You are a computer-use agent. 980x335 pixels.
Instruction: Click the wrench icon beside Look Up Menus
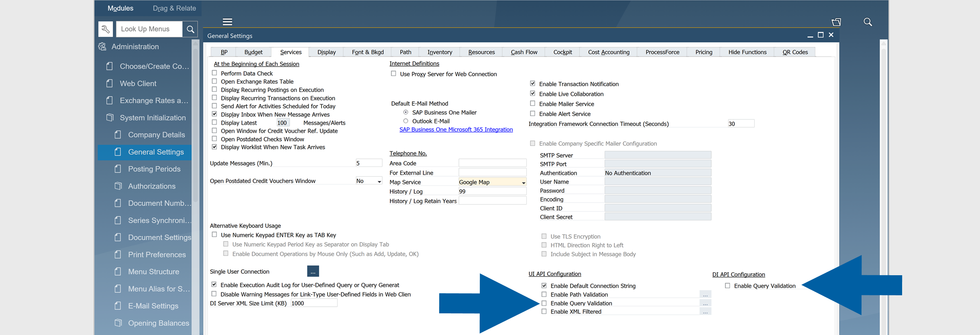[x=106, y=29]
